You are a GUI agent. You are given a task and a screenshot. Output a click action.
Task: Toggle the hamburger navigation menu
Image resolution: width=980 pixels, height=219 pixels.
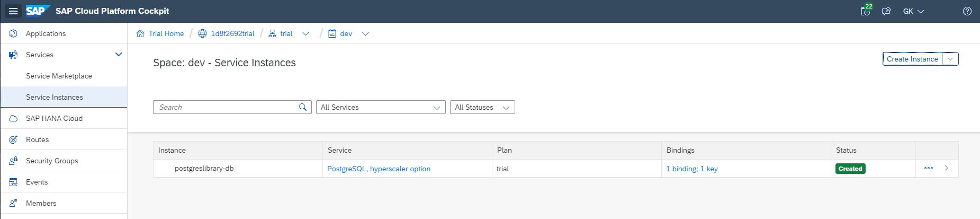(x=13, y=11)
